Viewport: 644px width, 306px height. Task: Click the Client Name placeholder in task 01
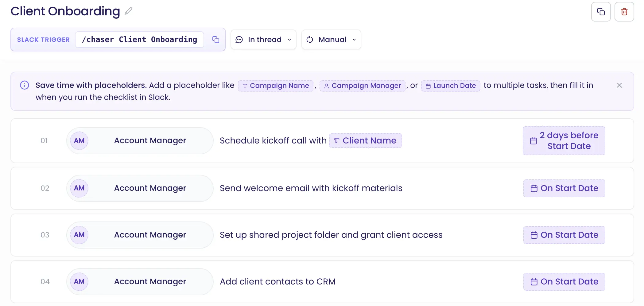click(x=365, y=141)
